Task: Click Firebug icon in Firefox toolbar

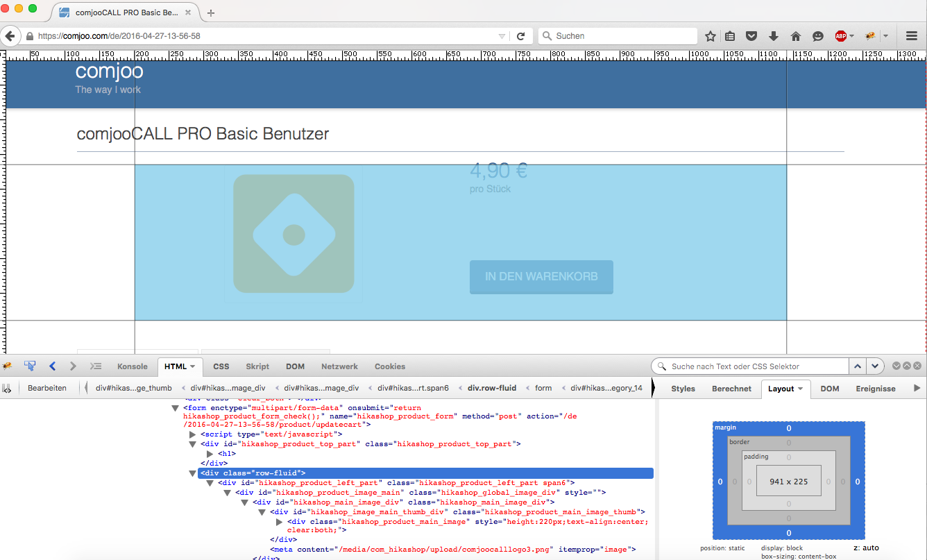Action: (x=870, y=36)
